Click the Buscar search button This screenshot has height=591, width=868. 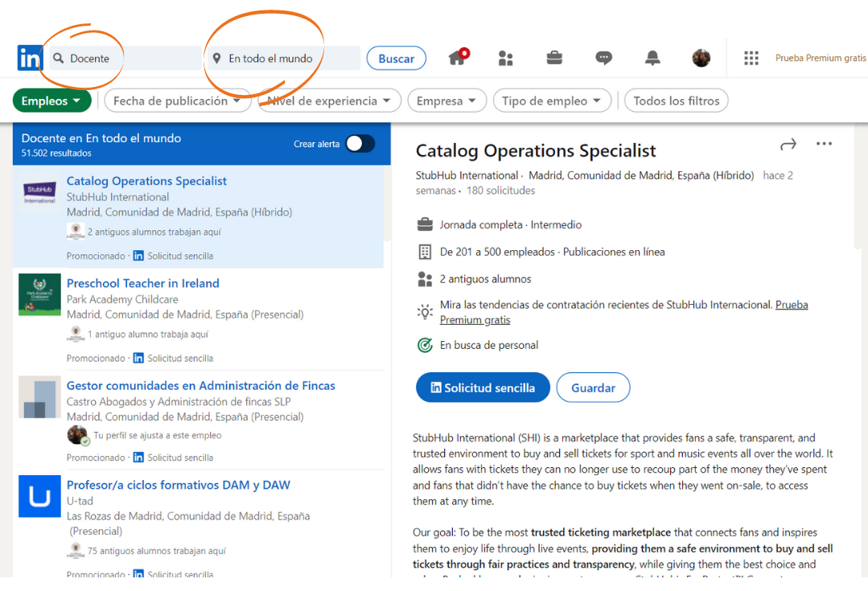(x=397, y=59)
